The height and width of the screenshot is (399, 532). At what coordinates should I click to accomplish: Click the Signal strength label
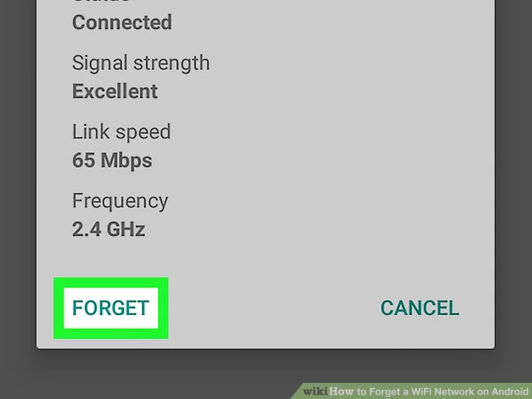(x=141, y=63)
